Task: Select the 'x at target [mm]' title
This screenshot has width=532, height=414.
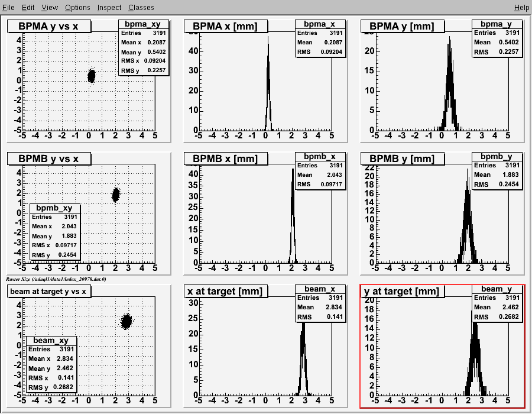Action: pos(226,291)
